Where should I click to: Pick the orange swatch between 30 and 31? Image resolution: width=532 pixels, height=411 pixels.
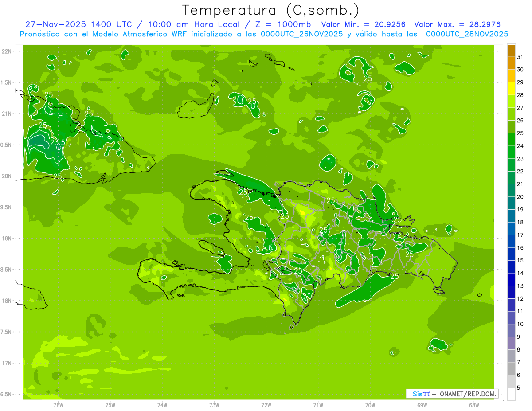pyautogui.click(x=511, y=63)
